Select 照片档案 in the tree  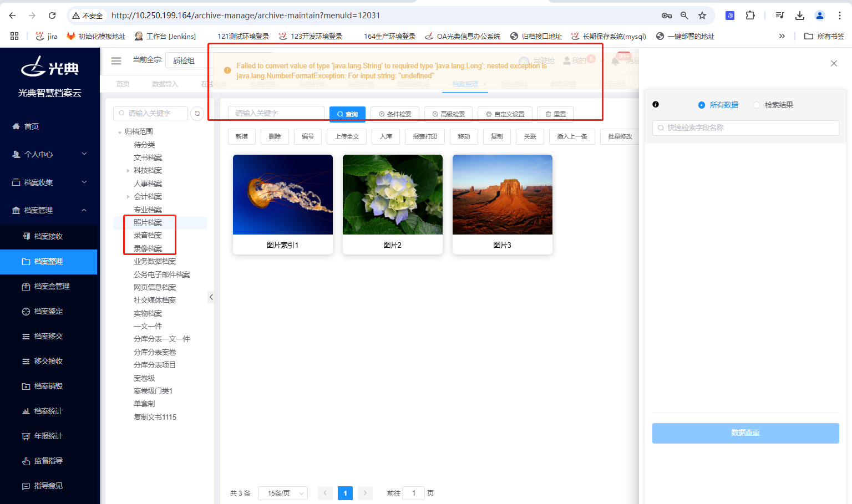pyautogui.click(x=148, y=222)
